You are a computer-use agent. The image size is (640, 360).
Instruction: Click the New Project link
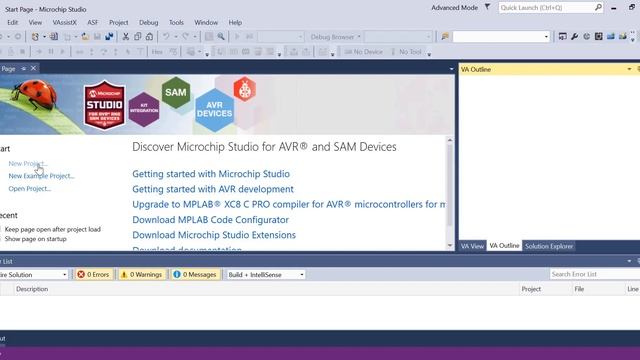tap(28, 163)
